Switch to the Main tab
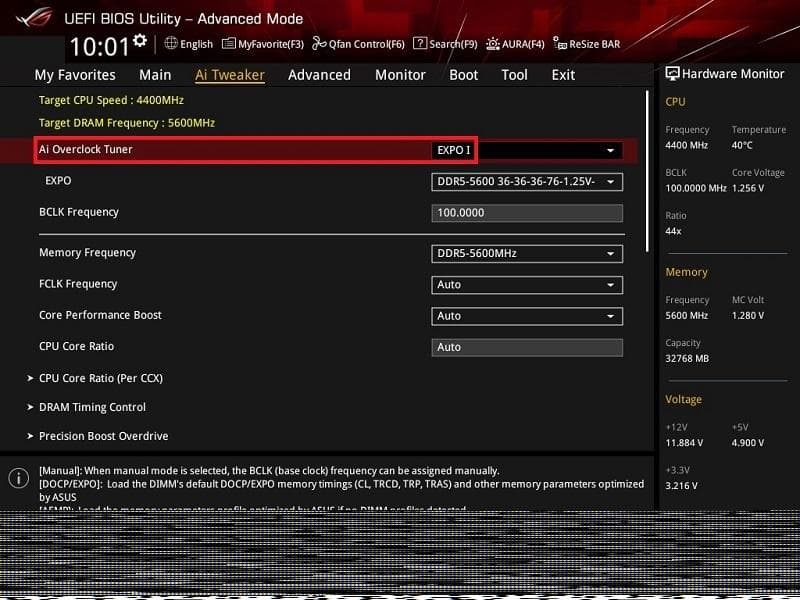This screenshot has width=800, height=600. tap(155, 75)
